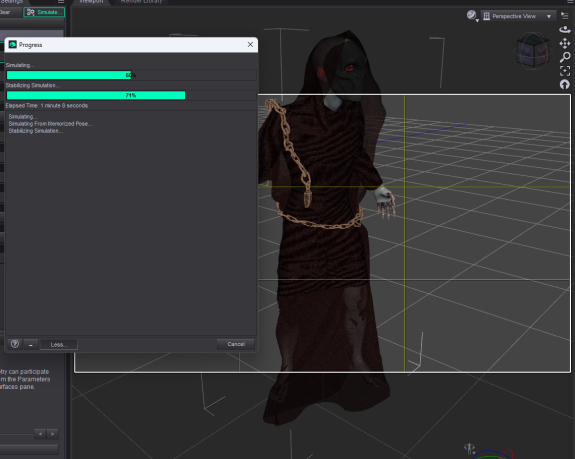Click the hooded figure in the viewport
Image resolution: width=575 pixels, height=459 pixels.
325,227
